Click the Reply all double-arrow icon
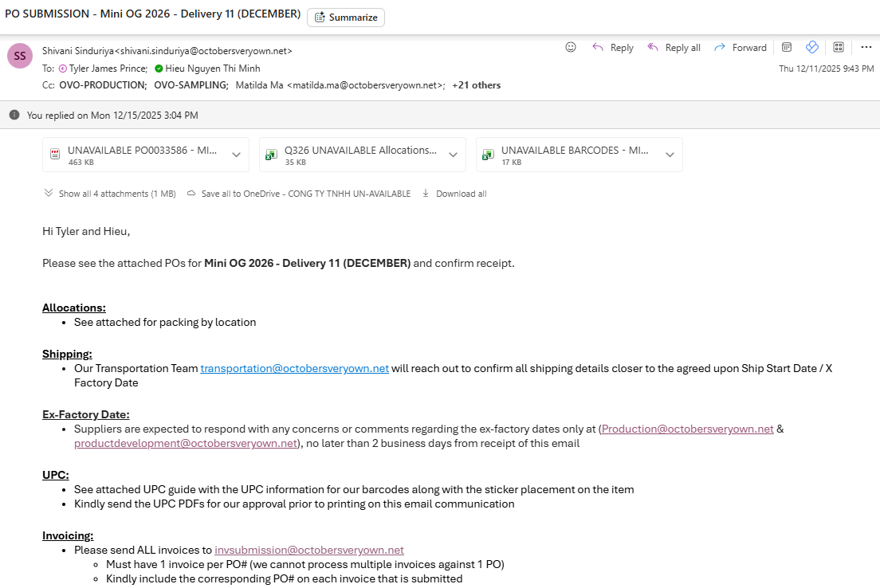This screenshot has height=588, width=880. pyautogui.click(x=653, y=48)
